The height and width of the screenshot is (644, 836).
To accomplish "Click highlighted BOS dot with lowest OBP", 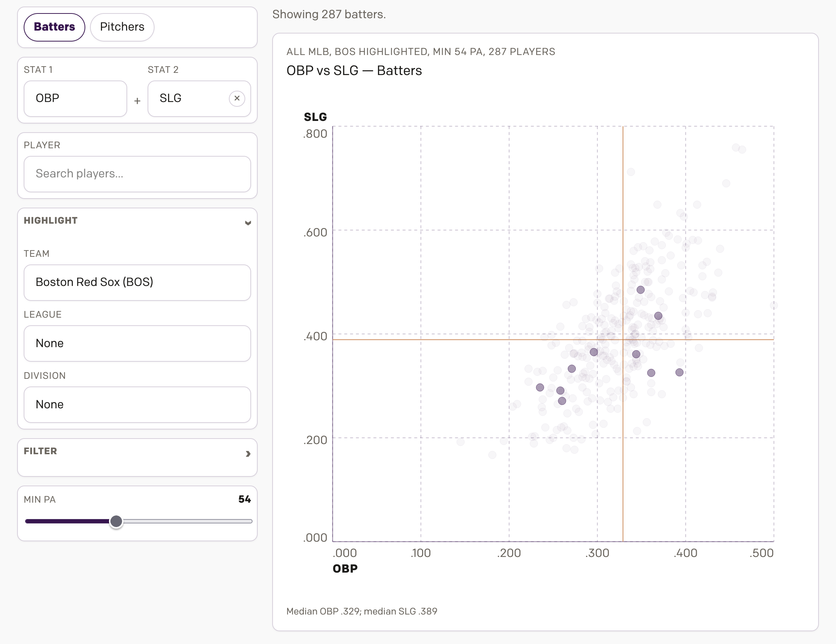I will click(540, 387).
